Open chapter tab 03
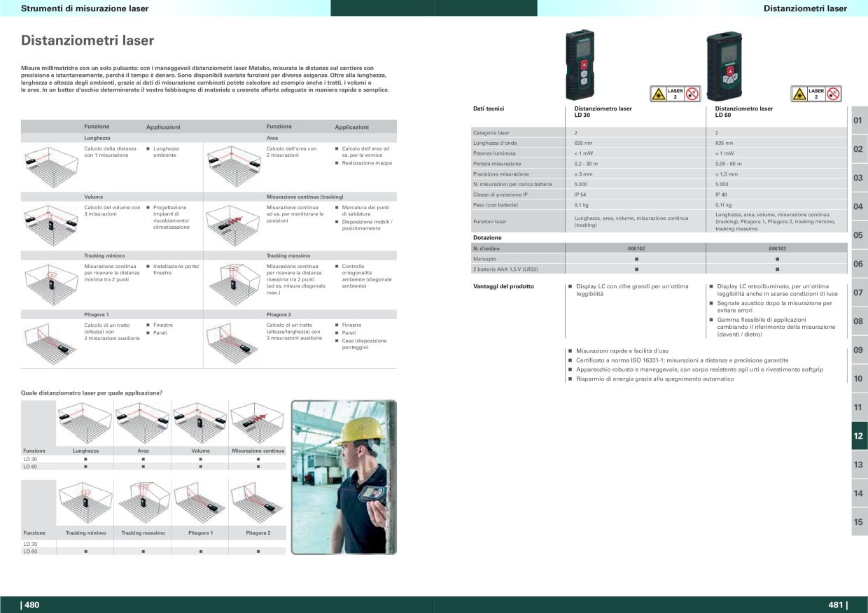This screenshot has width=868, height=613. (859, 178)
